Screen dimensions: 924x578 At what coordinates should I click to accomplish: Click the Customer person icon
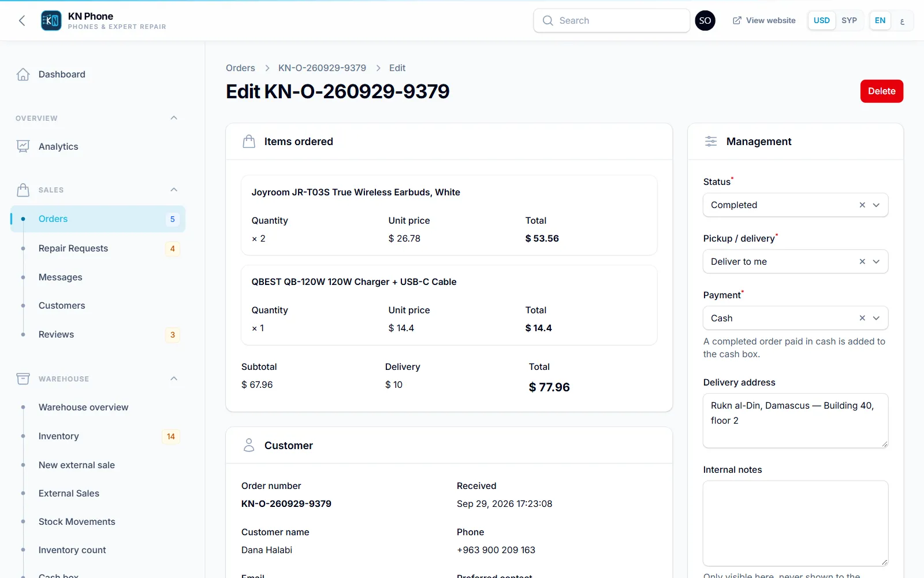click(249, 445)
